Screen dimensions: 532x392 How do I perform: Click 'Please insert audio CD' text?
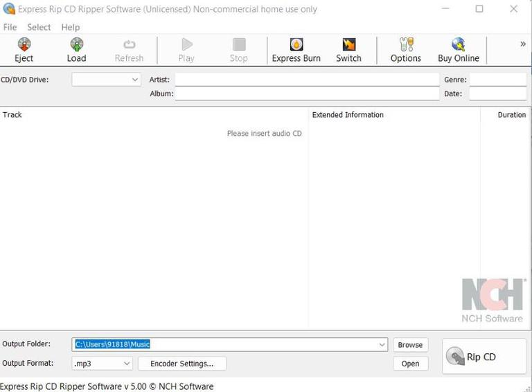coord(265,133)
